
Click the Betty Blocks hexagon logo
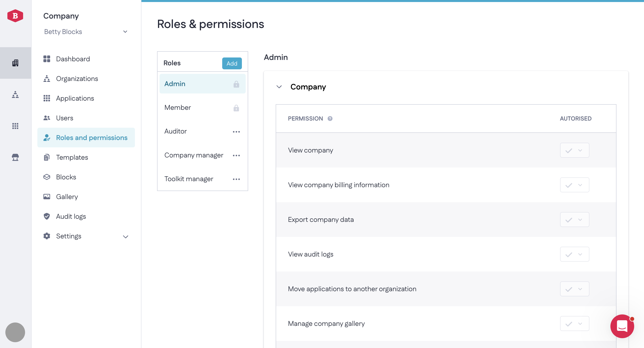[15, 16]
